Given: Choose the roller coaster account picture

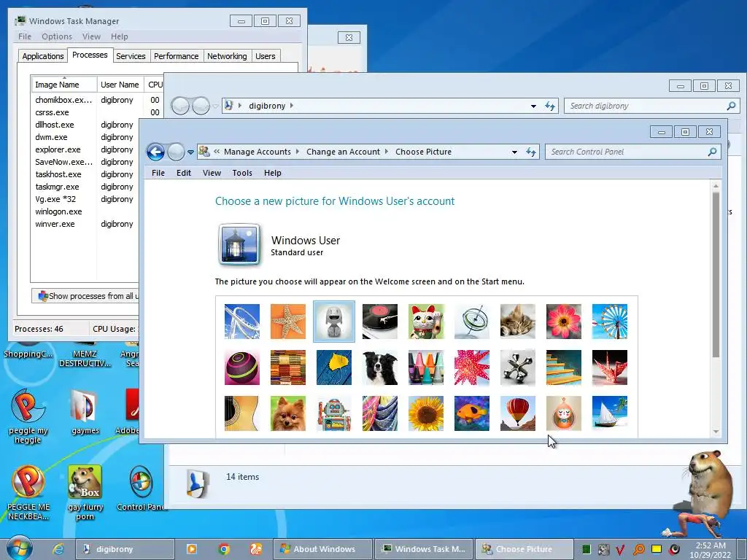Looking at the screenshot, I should [x=242, y=322].
